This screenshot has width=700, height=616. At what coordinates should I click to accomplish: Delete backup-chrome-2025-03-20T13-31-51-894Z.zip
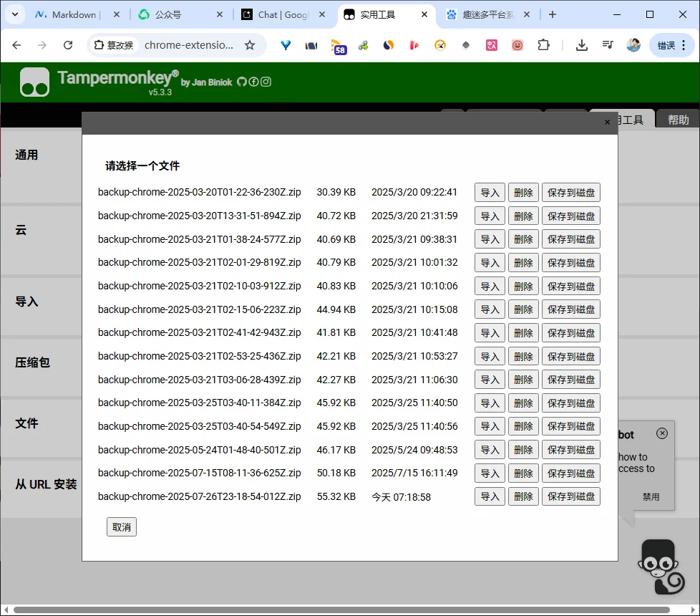pyautogui.click(x=523, y=216)
